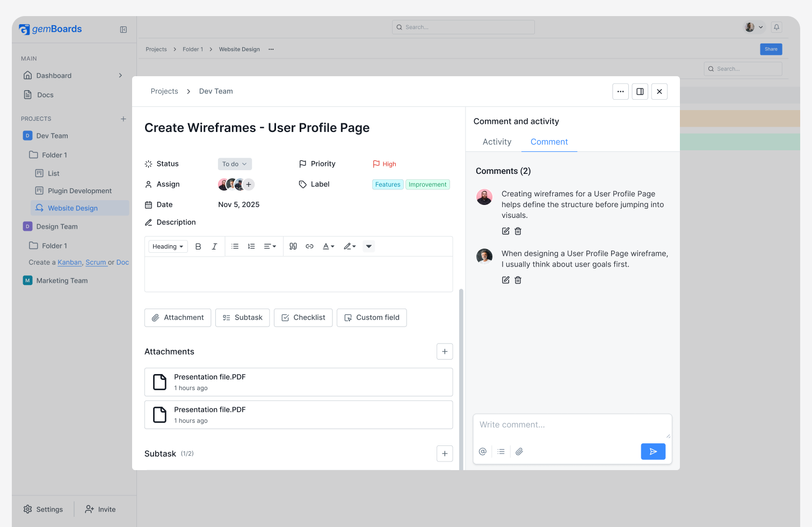812x527 pixels.
Task: Delete the second comment
Action: [518, 280]
